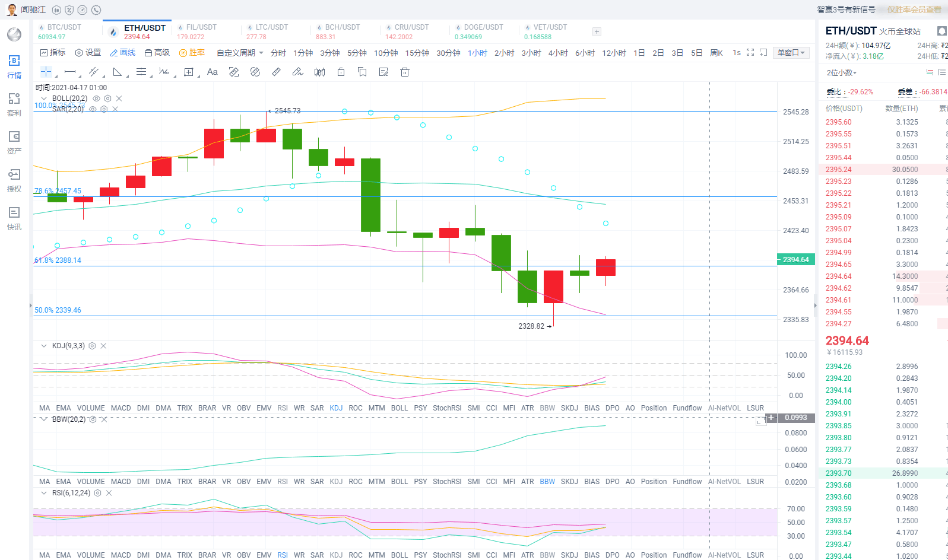The width and height of the screenshot is (948, 560).
Task: Enter fullscreen chart mode
Action: [x=750, y=52]
